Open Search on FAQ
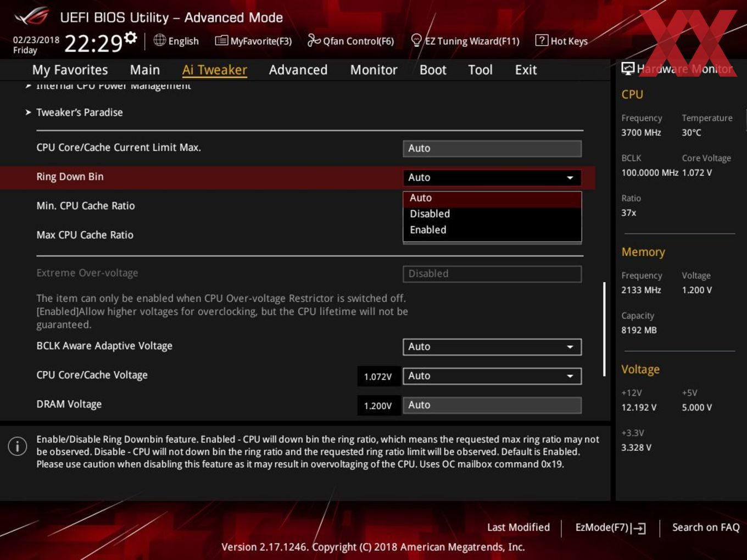The height and width of the screenshot is (560, 747). click(706, 527)
